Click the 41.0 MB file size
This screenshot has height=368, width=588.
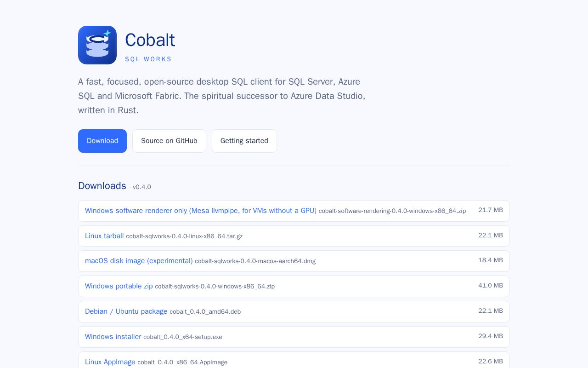(491, 286)
